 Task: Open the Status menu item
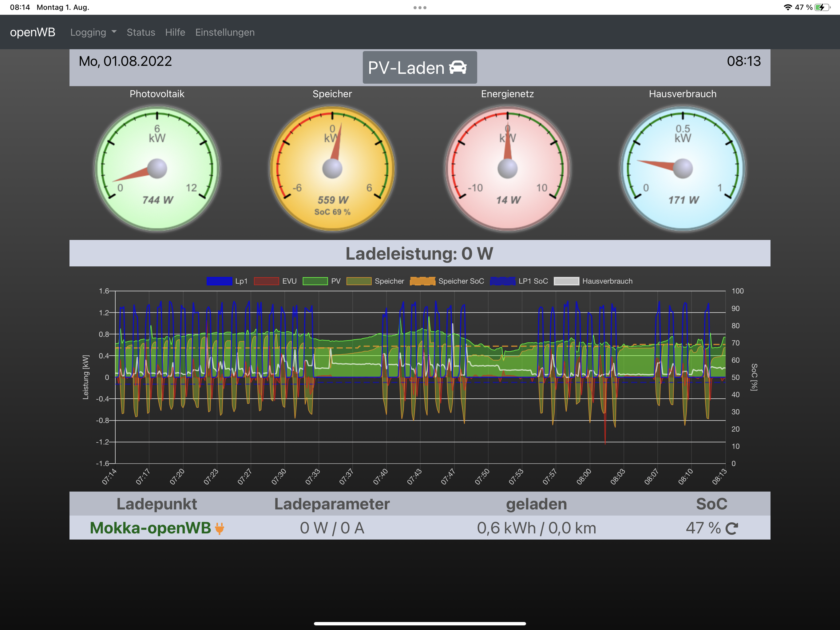point(141,32)
